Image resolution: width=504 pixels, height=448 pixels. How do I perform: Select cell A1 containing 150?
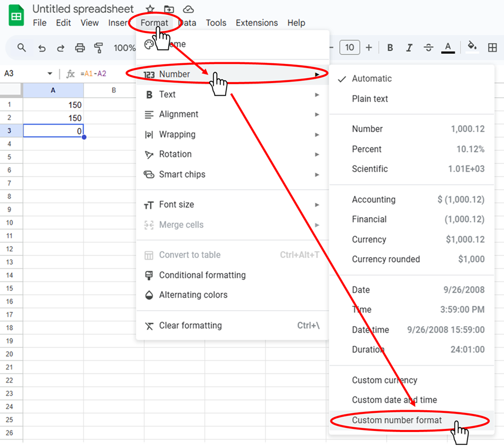coord(53,105)
